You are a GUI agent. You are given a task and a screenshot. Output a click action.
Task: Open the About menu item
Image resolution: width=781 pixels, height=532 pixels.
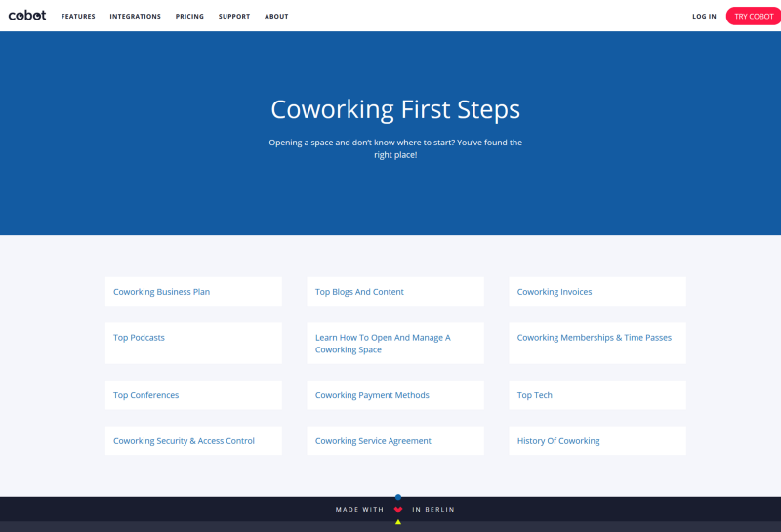pos(276,16)
